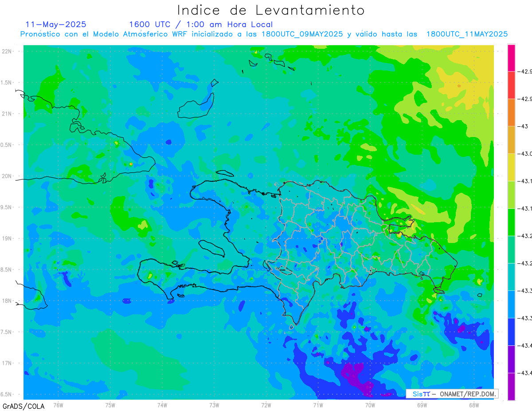Select the bright yellow legend swatch
The height and width of the screenshot is (411, 532).
(511, 167)
